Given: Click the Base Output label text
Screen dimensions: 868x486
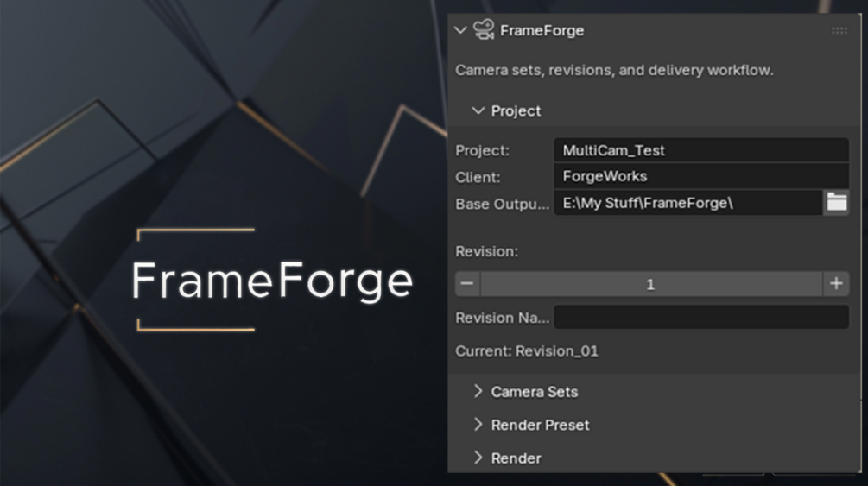Looking at the screenshot, I should (x=502, y=205).
